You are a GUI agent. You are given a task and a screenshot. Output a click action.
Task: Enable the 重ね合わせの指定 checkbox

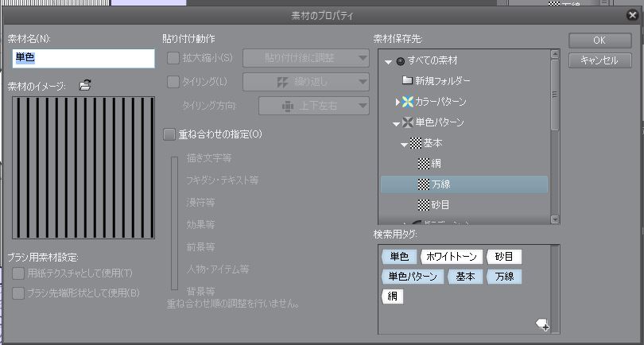click(x=168, y=134)
